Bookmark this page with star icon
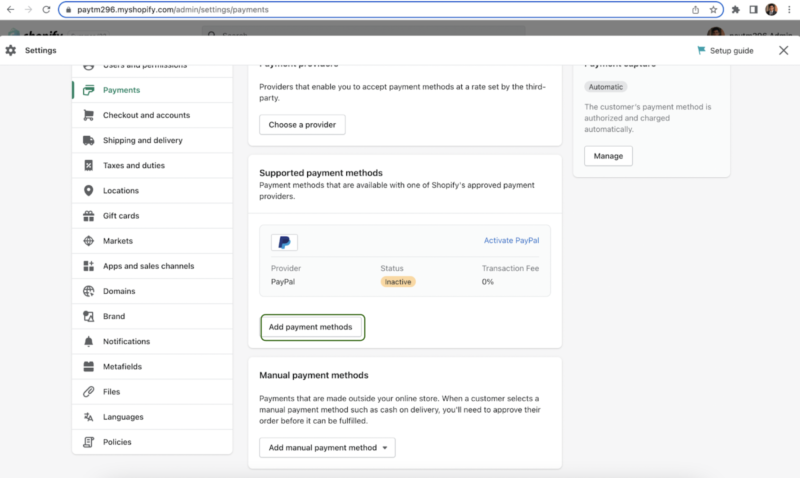 [713, 10]
